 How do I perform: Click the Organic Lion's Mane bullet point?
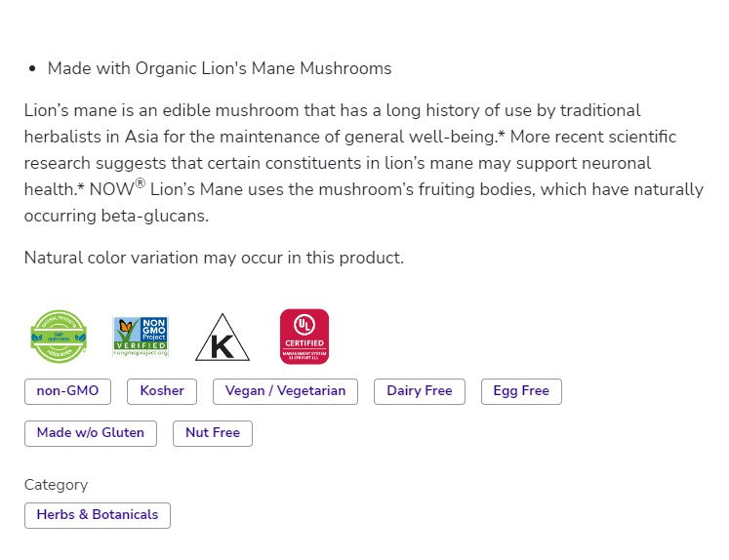click(x=220, y=68)
